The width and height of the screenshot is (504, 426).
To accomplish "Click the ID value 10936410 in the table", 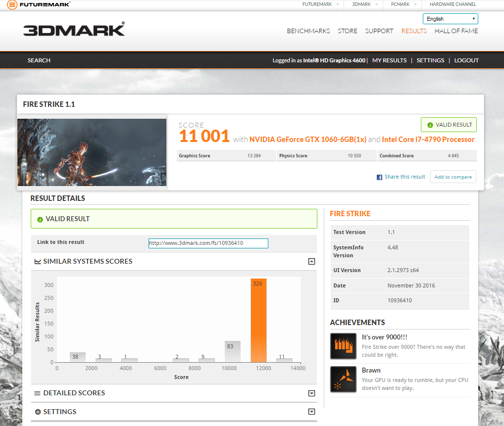I will pyautogui.click(x=400, y=300).
